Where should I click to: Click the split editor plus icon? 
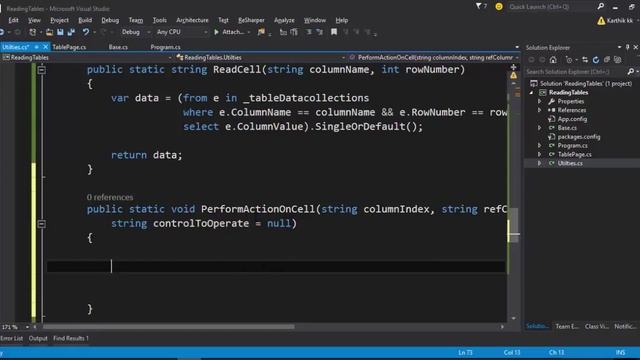[513, 67]
